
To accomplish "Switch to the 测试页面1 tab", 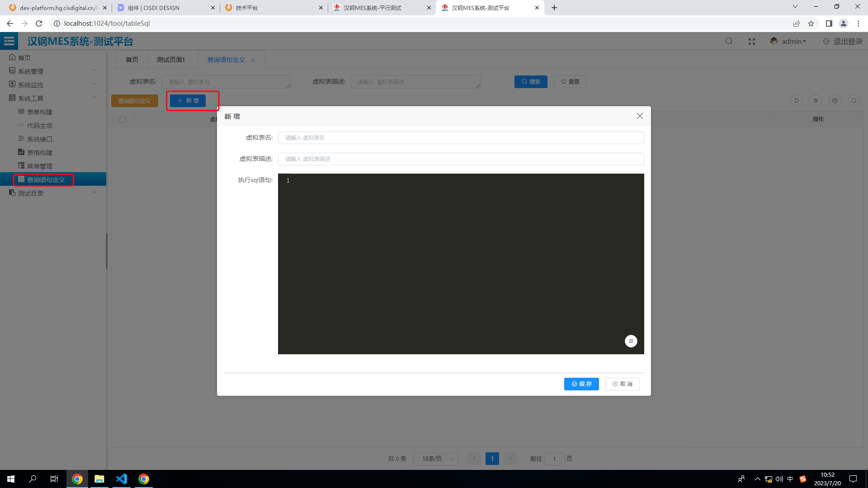I will pyautogui.click(x=171, y=60).
